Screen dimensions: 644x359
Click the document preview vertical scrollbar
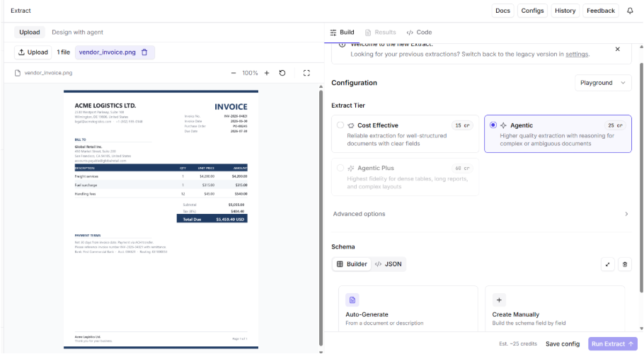click(321, 217)
